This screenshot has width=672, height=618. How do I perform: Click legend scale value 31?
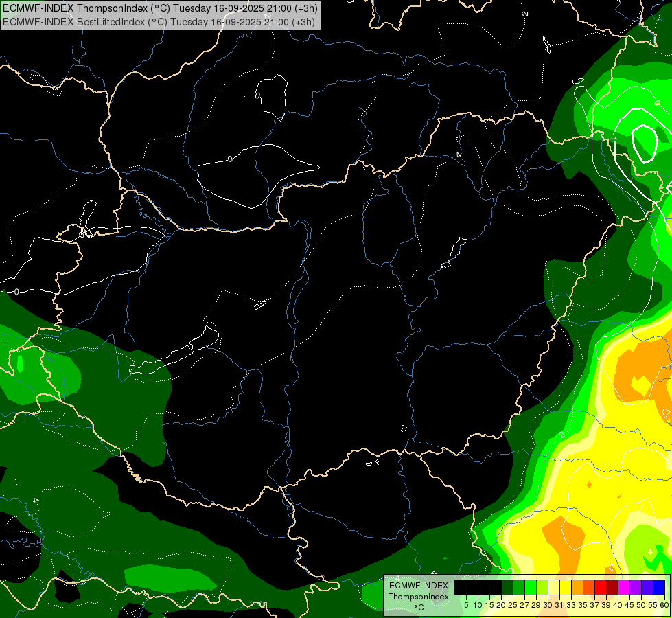[559, 605]
